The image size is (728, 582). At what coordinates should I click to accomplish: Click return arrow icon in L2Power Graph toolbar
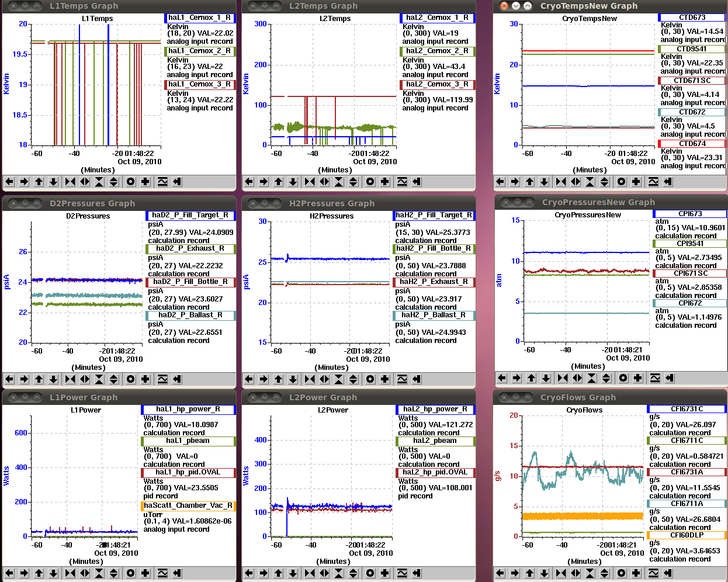tap(417, 573)
